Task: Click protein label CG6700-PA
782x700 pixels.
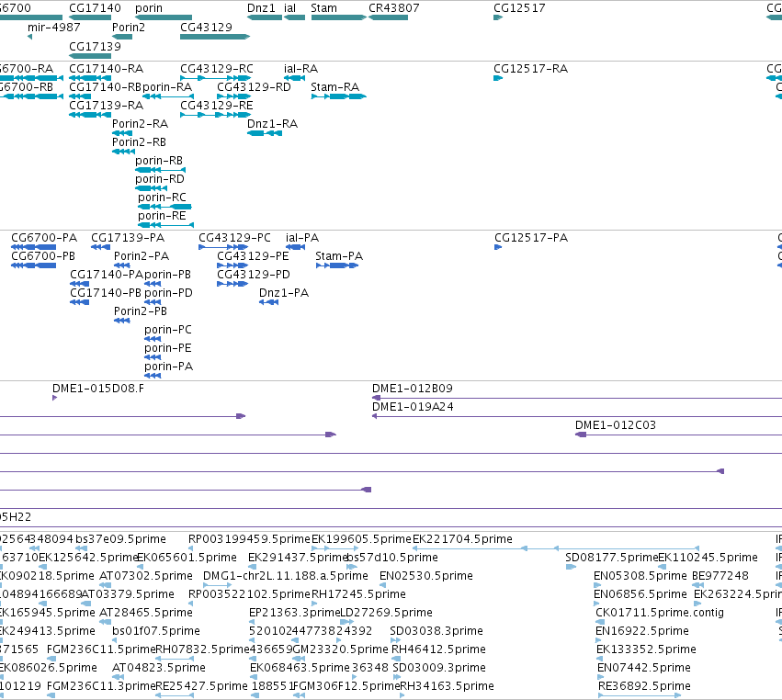Action: pos(44,237)
